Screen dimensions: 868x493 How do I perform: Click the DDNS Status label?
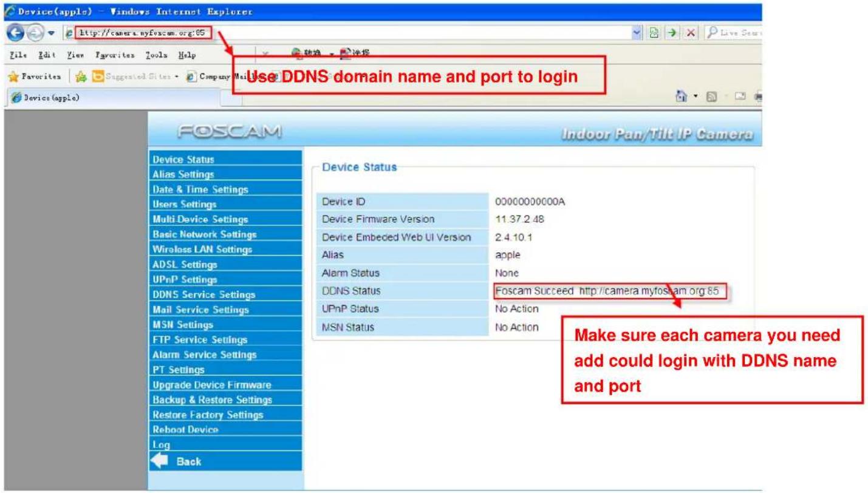351,291
